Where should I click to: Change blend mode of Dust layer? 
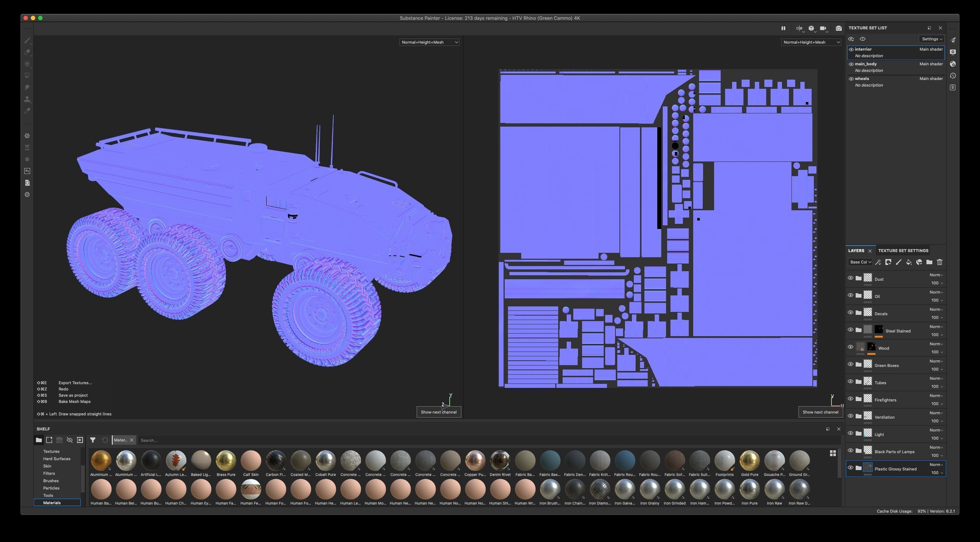tap(936, 275)
